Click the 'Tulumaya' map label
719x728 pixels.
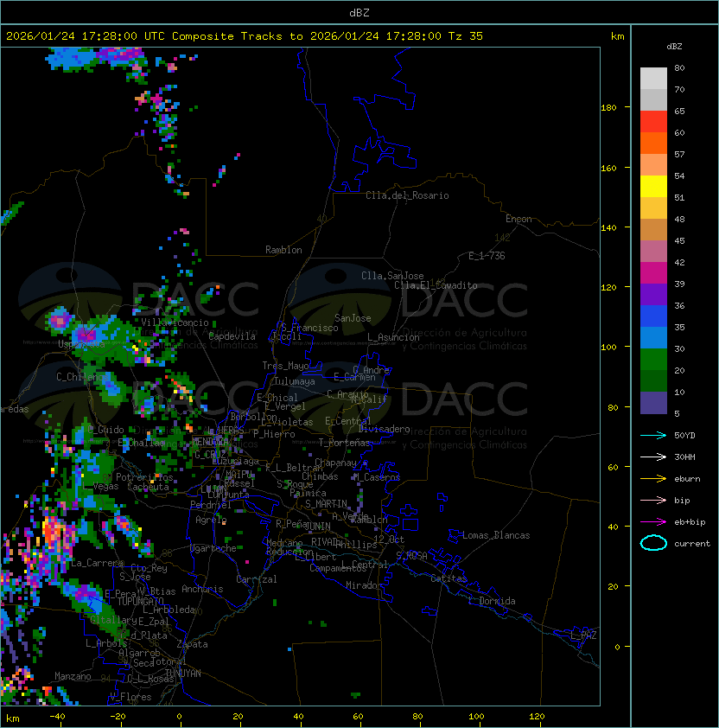click(x=295, y=381)
